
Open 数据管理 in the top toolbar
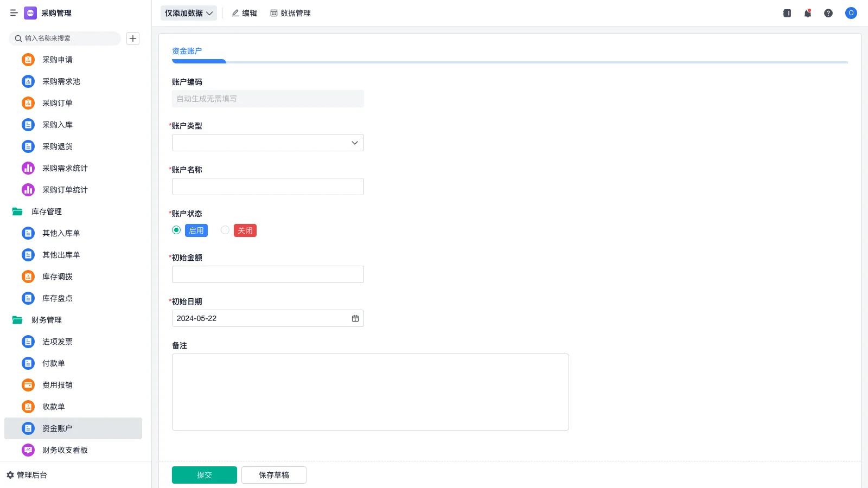290,13
